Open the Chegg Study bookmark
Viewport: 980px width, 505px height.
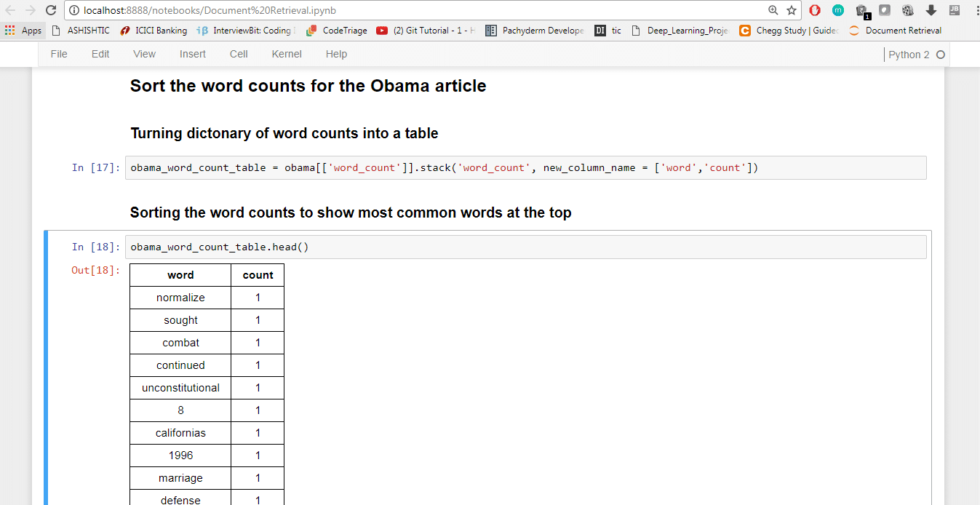pyautogui.click(x=789, y=31)
